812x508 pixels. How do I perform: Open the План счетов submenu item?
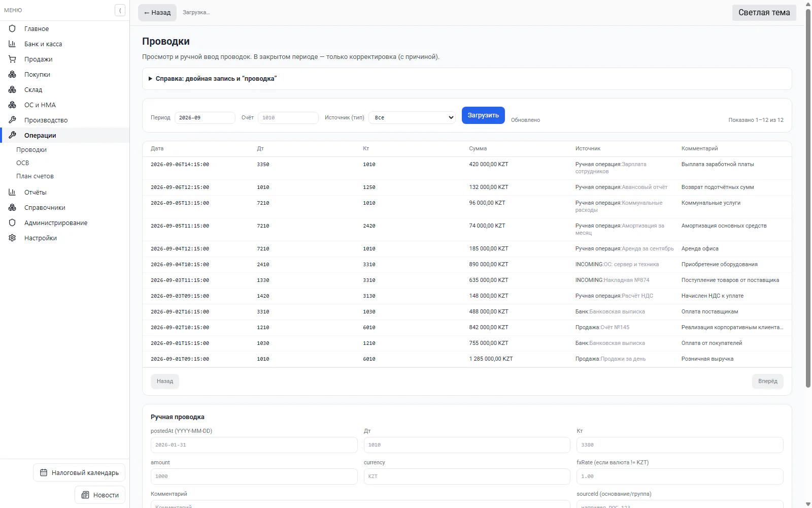[x=35, y=176]
